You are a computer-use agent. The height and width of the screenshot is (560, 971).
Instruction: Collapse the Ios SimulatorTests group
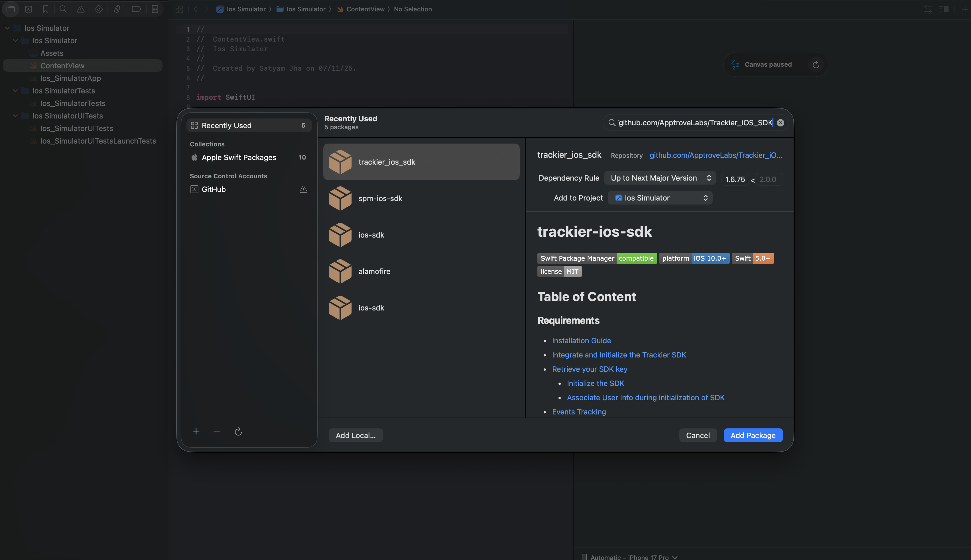click(15, 91)
